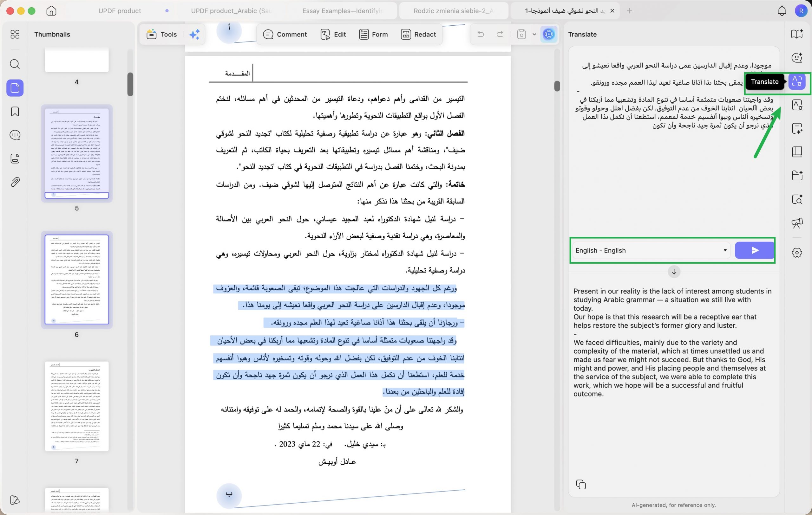Open the Bookmarks panel icon

(15, 112)
